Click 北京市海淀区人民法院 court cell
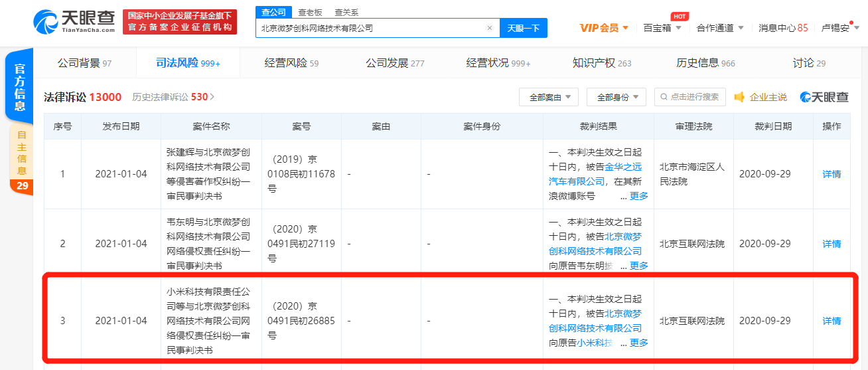Viewport: 868px width, 370px height. (693, 174)
